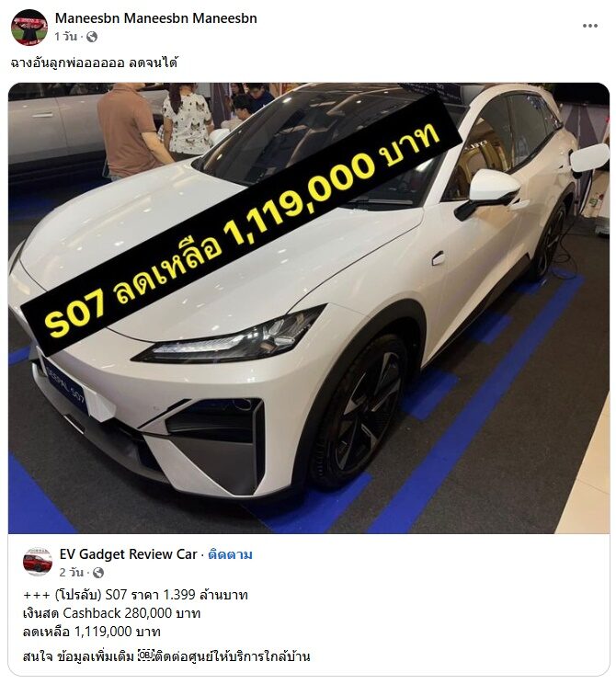
Task: Click the '2 วัน' shared post timestamp
Action: [72, 573]
